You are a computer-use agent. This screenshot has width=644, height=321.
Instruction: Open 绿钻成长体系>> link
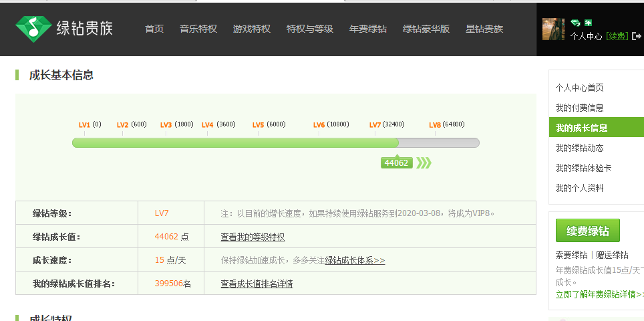(x=355, y=261)
